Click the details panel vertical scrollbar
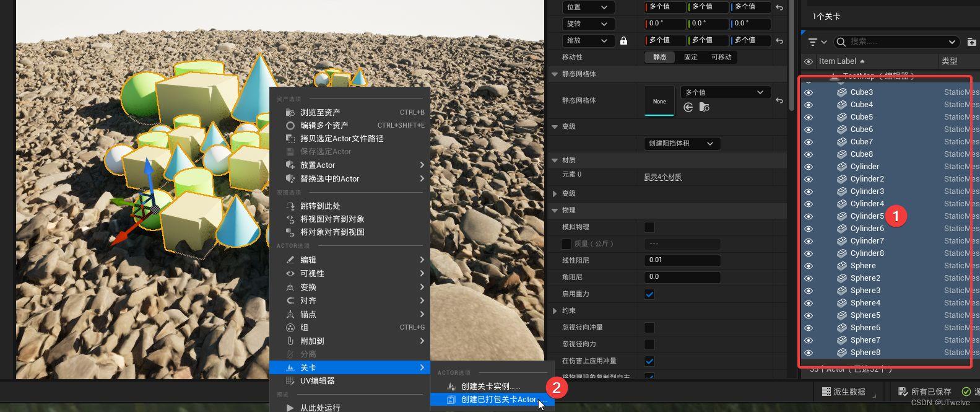The image size is (980, 412). [792, 56]
